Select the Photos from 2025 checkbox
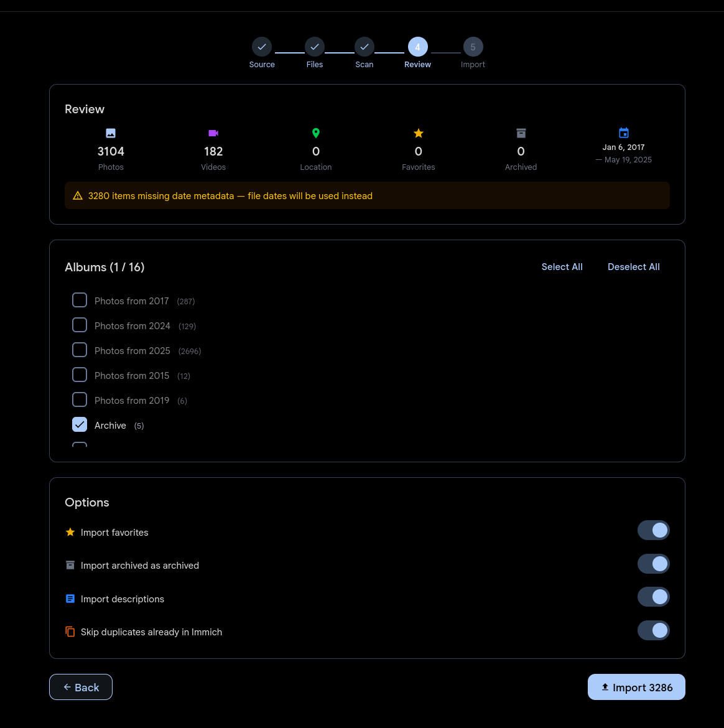This screenshot has height=728, width=724. (x=80, y=350)
